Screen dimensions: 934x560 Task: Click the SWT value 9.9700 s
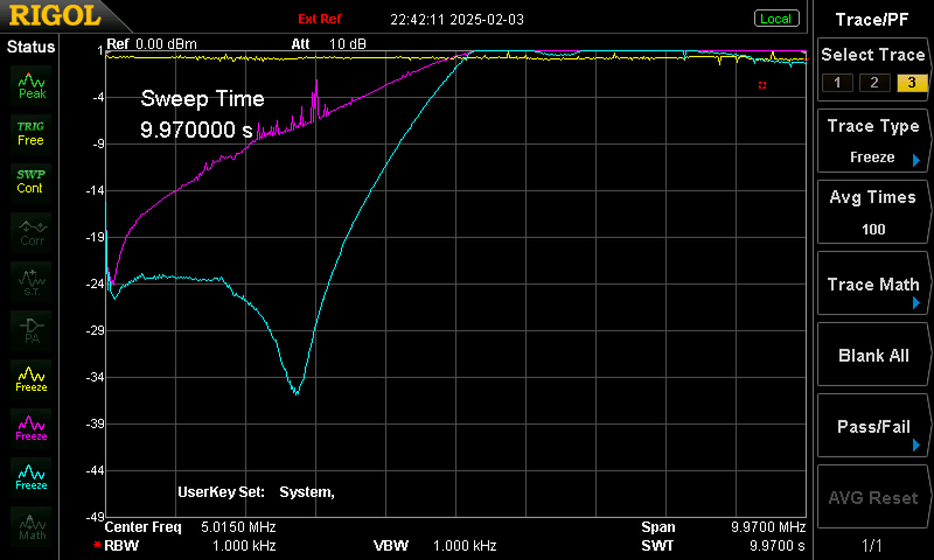coord(777,545)
